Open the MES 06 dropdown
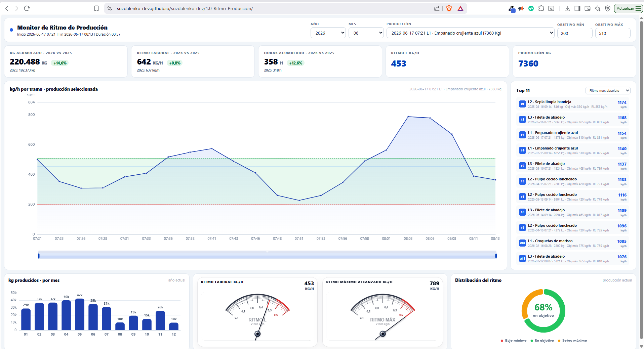The image size is (644, 349). pos(366,33)
